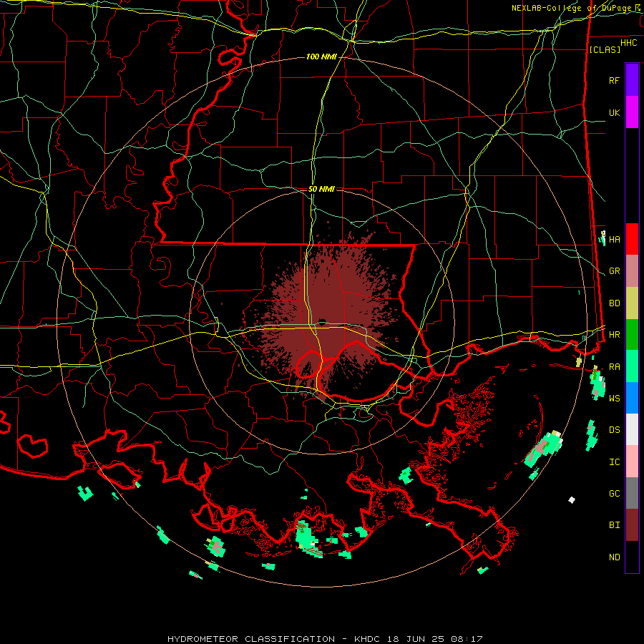Image resolution: width=644 pixels, height=644 pixels.
Task: Click the BI legend label text
Action: coord(614,525)
